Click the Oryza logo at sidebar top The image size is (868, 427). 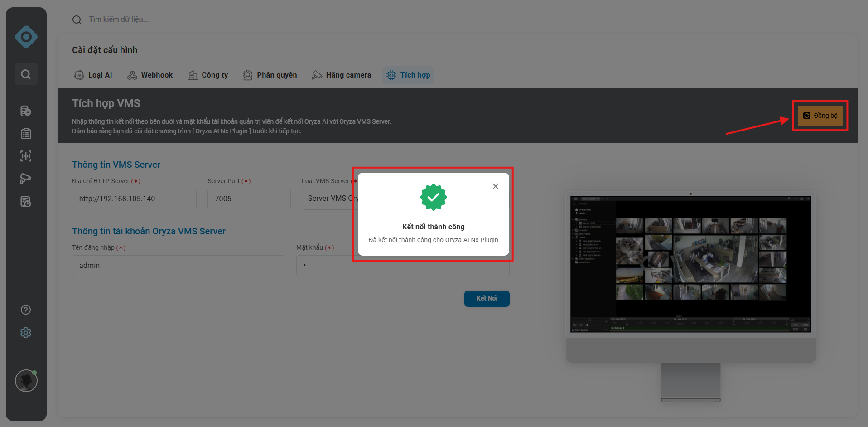pyautogui.click(x=26, y=37)
